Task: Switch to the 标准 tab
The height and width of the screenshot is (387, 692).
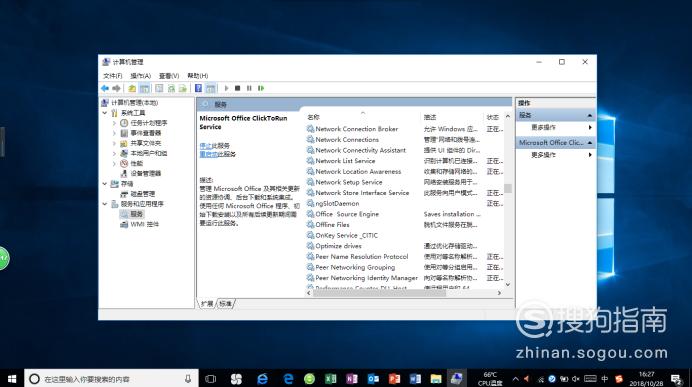Action: click(x=226, y=304)
